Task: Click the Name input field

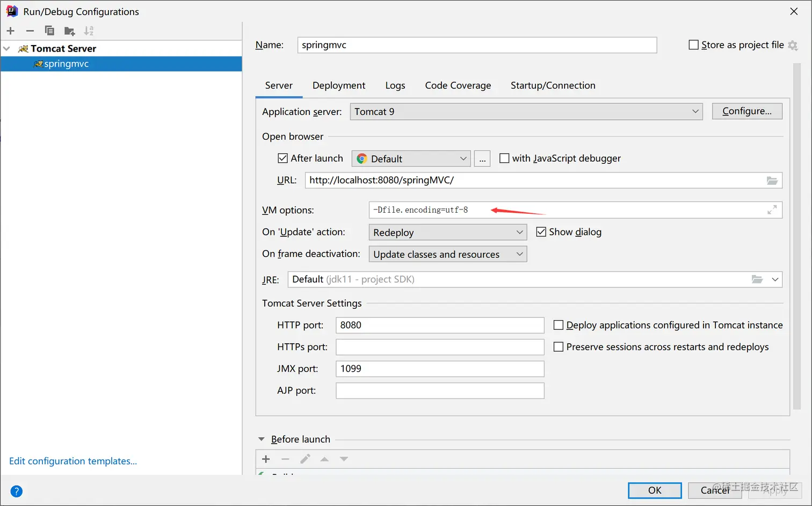Action: 477,45
